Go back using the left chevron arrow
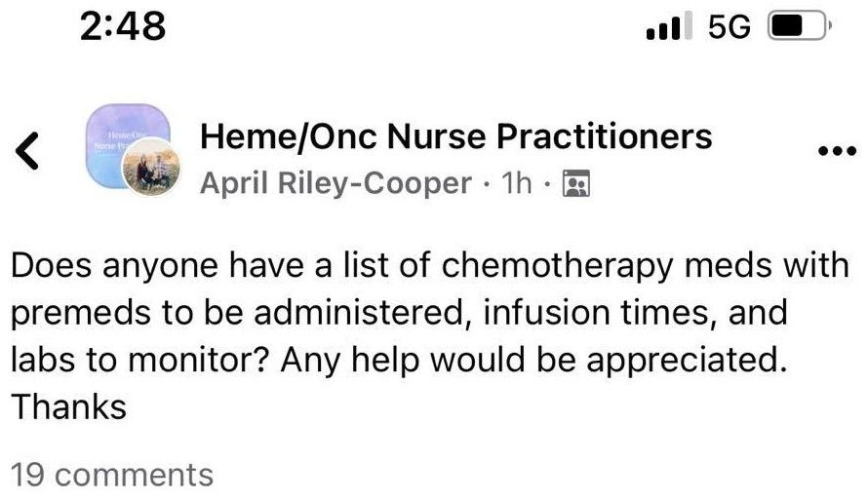Image resolution: width=868 pixels, height=500 pixels. click(x=27, y=150)
